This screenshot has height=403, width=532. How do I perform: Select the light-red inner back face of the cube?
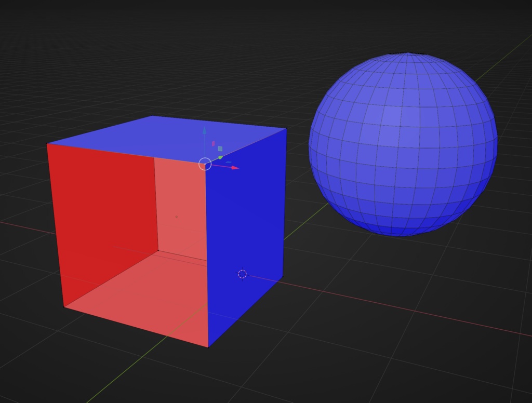point(180,209)
